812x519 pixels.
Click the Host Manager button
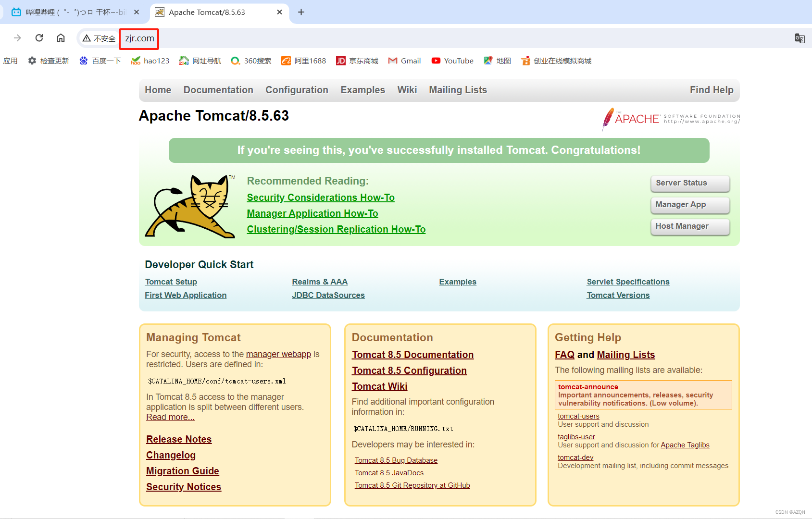point(690,226)
